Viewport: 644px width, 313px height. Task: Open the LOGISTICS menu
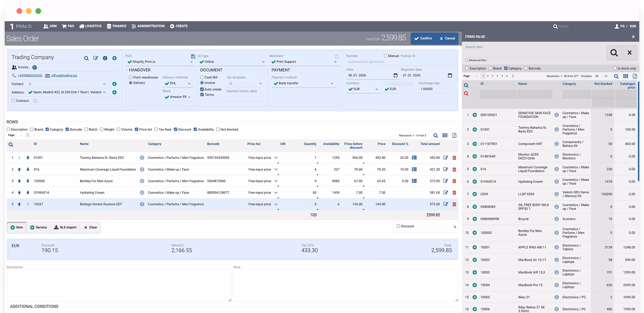[x=90, y=26]
